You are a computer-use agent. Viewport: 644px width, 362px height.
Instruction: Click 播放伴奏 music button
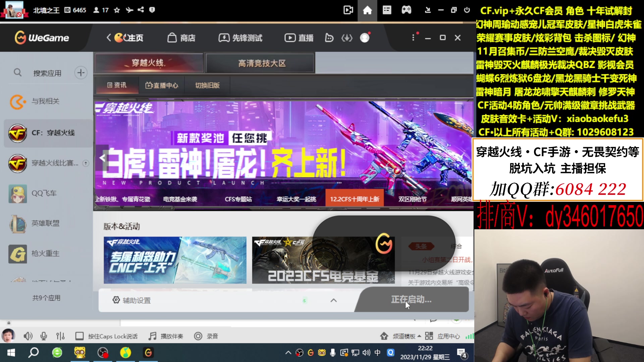coord(166,336)
